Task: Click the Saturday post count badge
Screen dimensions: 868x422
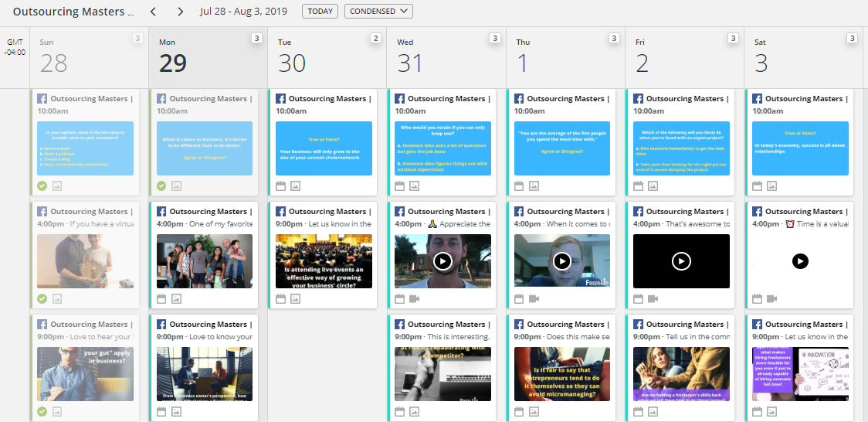Action: click(853, 38)
